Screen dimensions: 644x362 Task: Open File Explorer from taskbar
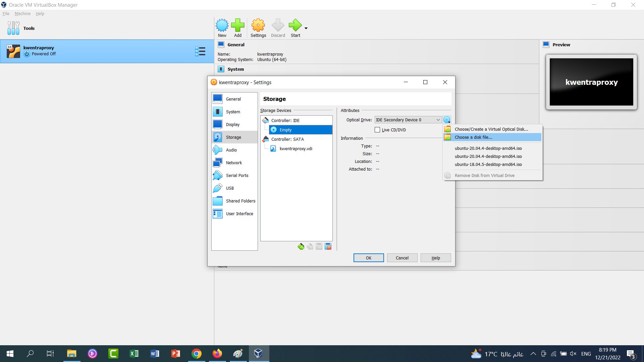point(72,354)
